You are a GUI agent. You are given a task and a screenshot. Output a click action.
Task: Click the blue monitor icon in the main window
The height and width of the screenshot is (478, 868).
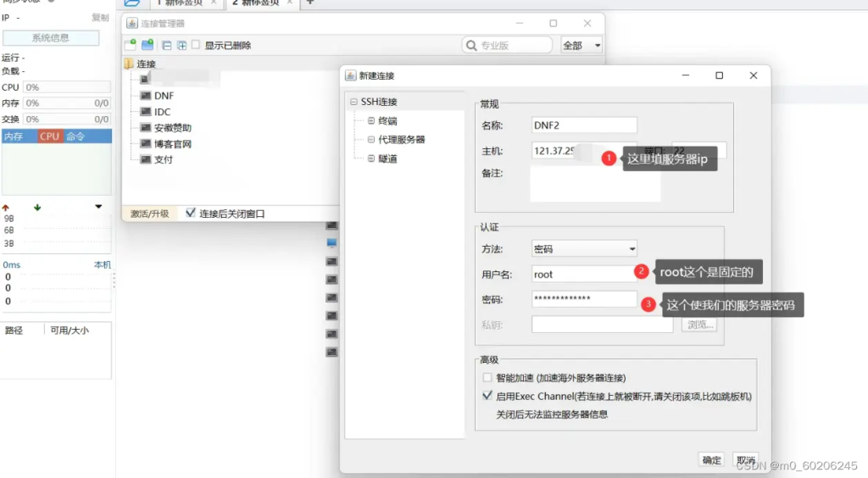coord(331,243)
